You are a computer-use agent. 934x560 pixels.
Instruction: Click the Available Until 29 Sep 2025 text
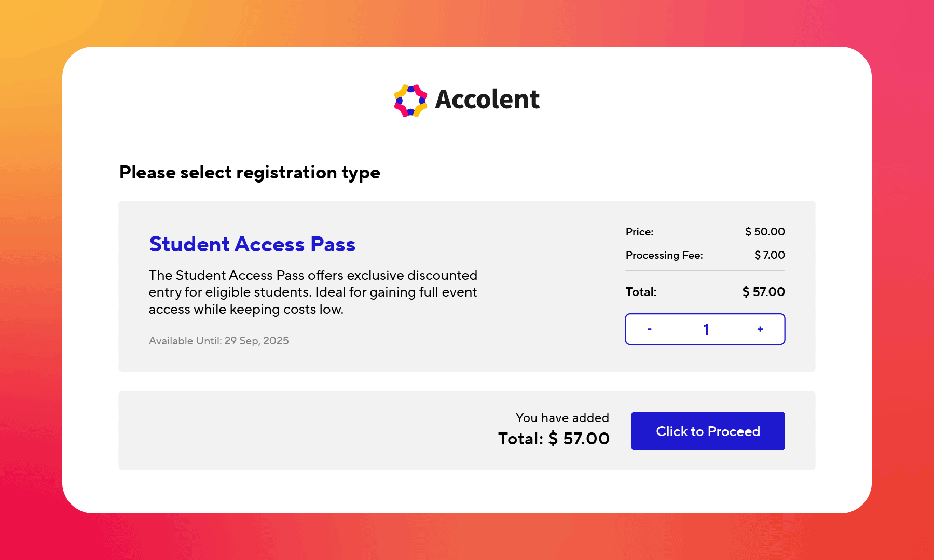coord(218,341)
